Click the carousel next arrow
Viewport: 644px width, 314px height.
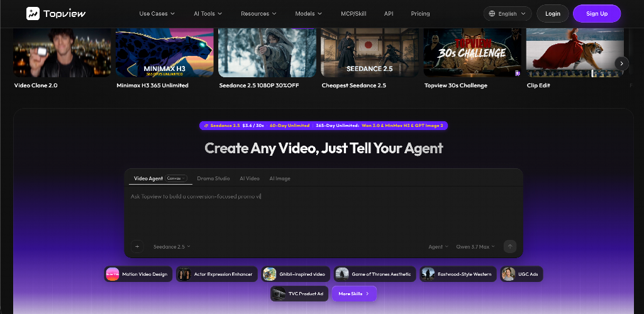tap(622, 63)
